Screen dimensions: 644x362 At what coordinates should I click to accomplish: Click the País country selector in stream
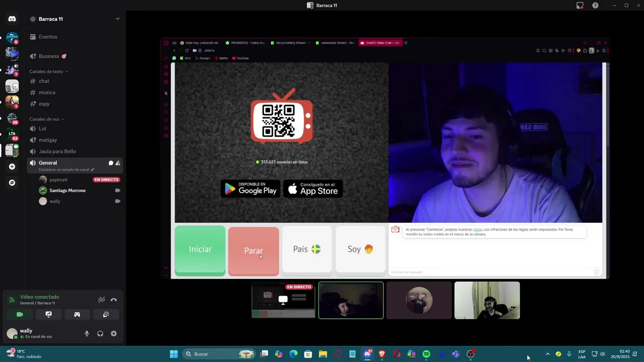307,249
